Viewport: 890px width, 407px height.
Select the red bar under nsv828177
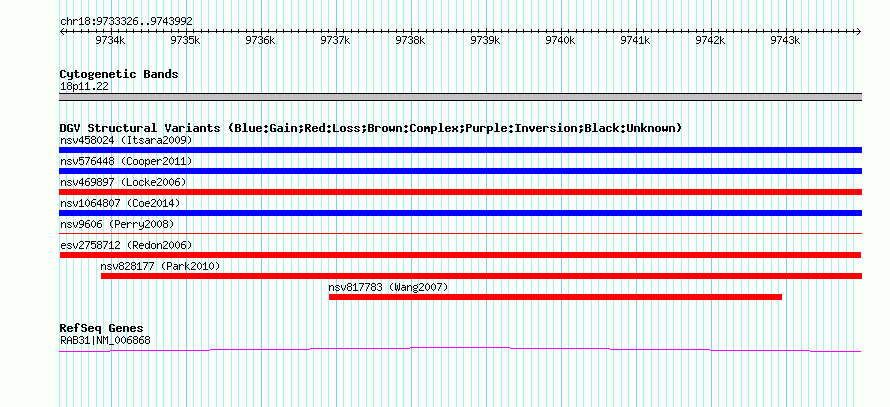481,276
